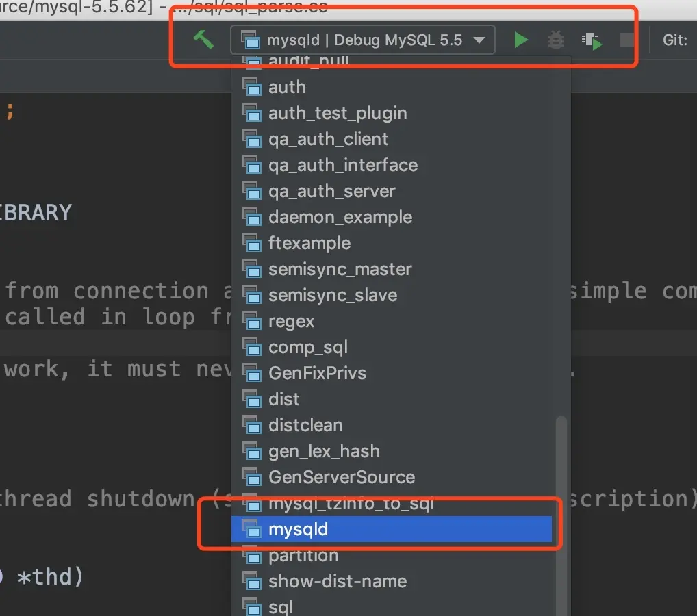Choose the auth_test_plugin entry
Image resolution: width=697 pixels, height=616 pixels.
pos(392,114)
